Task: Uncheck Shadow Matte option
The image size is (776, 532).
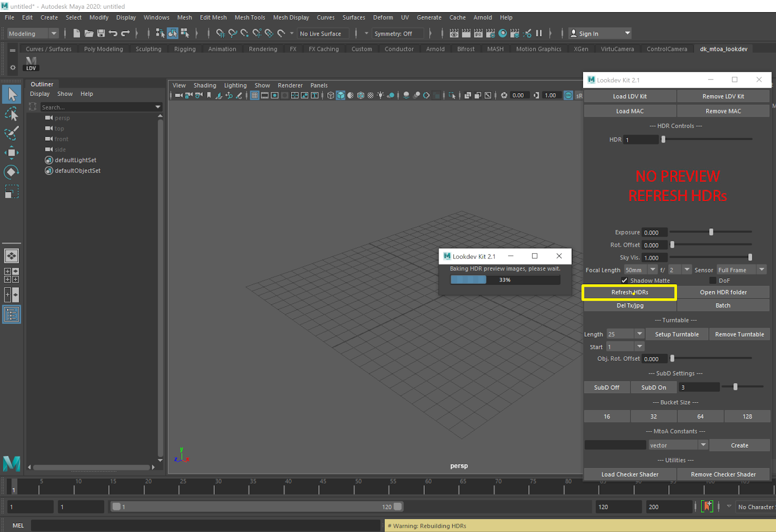Action: click(x=625, y=280)
